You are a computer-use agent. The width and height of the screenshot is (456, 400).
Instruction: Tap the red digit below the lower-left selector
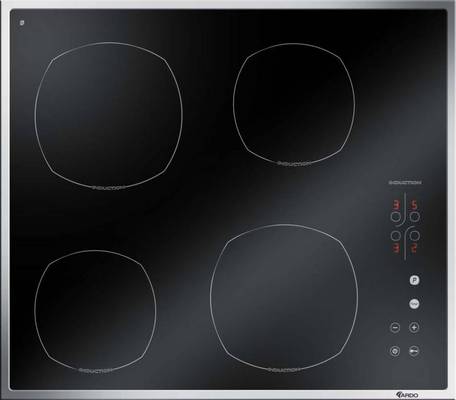point(397,248)
